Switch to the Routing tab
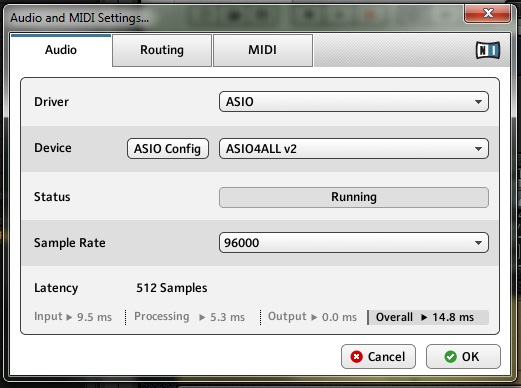 pos(162,50)
